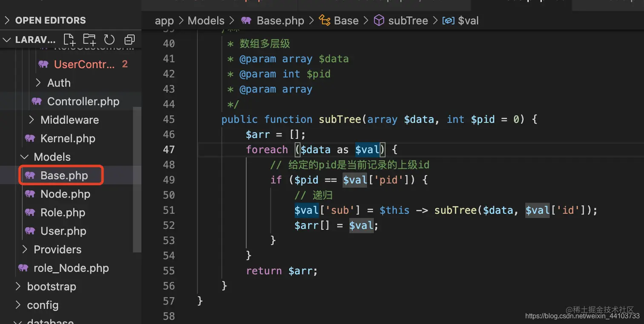Click the foreach keyword on line 47

267,149
